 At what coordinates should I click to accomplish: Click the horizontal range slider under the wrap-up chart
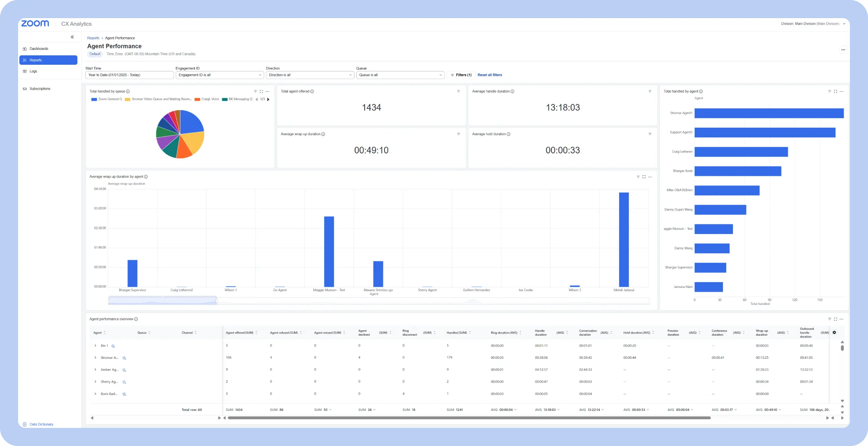pyautogui.click(x=162, y=301)
